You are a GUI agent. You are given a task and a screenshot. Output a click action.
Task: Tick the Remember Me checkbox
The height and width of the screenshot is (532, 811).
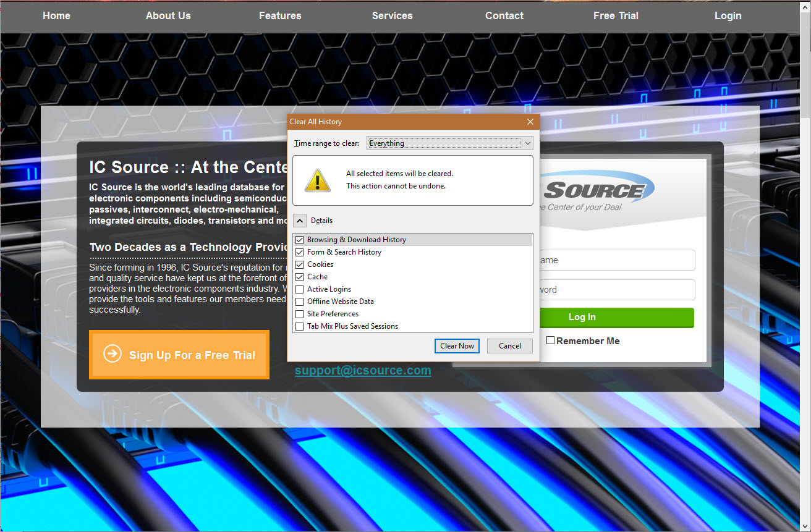550,340
